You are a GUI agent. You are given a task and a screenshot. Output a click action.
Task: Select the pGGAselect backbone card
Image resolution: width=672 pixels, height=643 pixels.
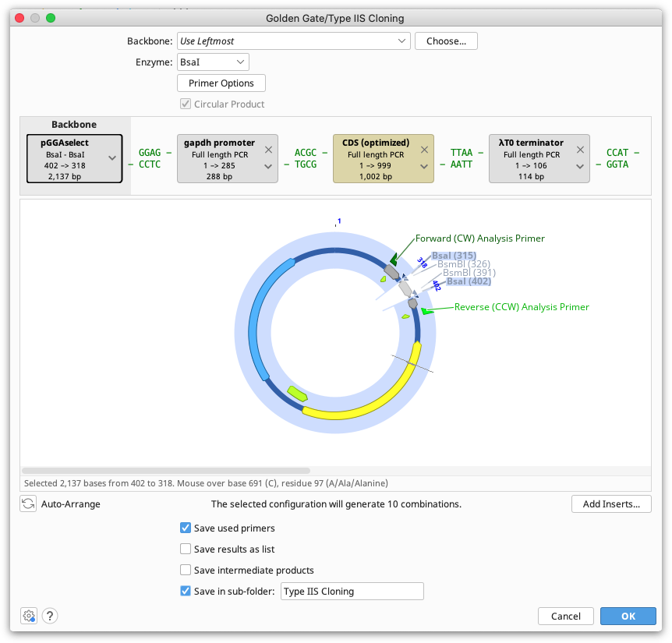coord(75,158)
